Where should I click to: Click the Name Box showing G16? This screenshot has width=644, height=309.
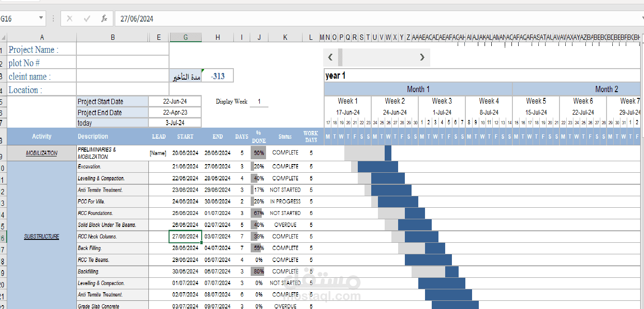click(x=19, y=19)
